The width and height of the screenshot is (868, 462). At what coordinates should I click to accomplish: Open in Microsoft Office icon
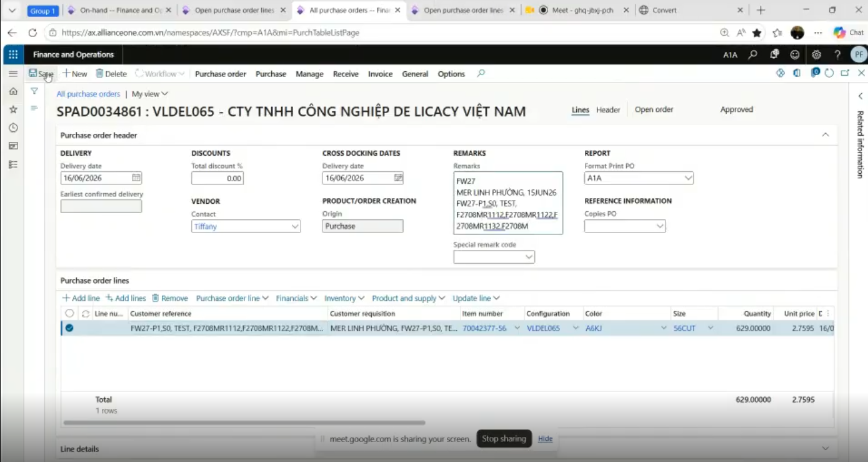797,73
